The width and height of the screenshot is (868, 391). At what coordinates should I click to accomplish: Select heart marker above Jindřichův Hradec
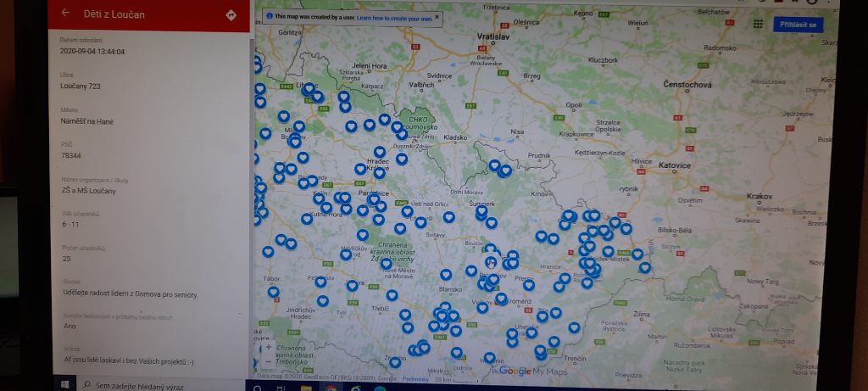coord(323,301)
